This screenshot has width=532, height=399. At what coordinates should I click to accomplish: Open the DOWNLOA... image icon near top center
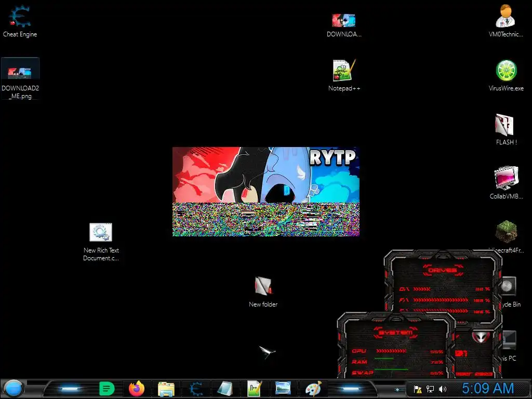(344, 25)
